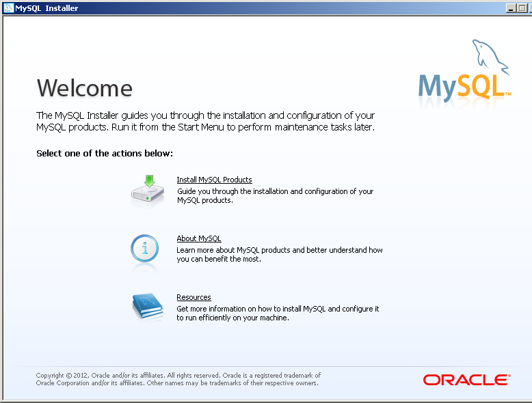Click the Copyright 2012 Oracle notice
The height and width of the screenshot is (403, 532).
click(178, 379)
